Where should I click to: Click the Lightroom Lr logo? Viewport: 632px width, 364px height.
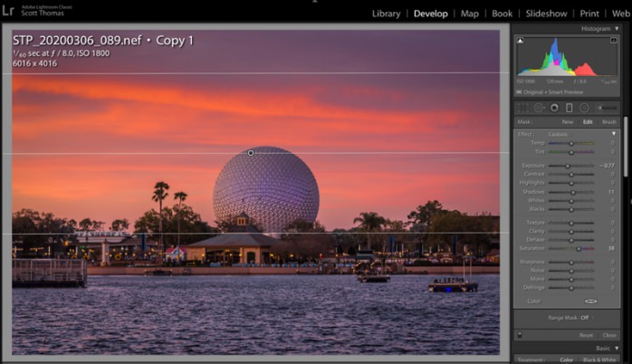tap(8, 10)
